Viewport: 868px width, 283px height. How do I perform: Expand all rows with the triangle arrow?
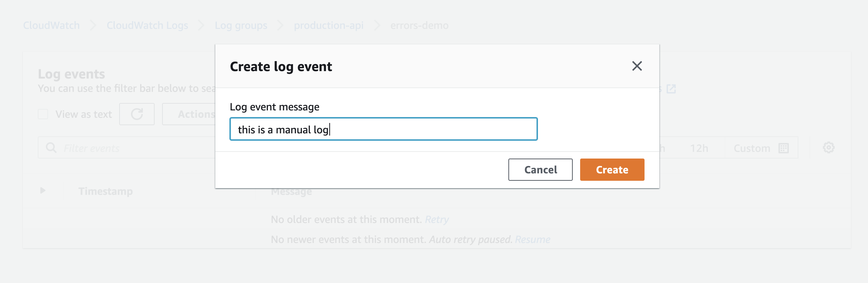43,190
